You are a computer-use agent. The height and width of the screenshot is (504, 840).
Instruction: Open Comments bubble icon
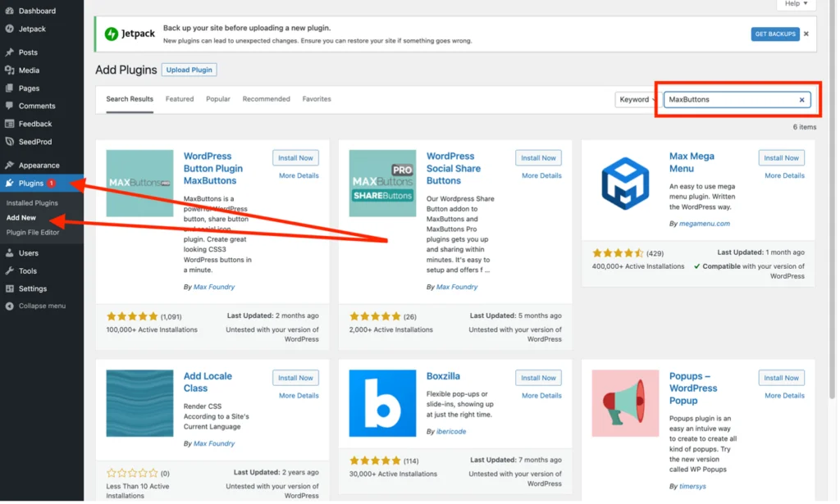[10, 106]
